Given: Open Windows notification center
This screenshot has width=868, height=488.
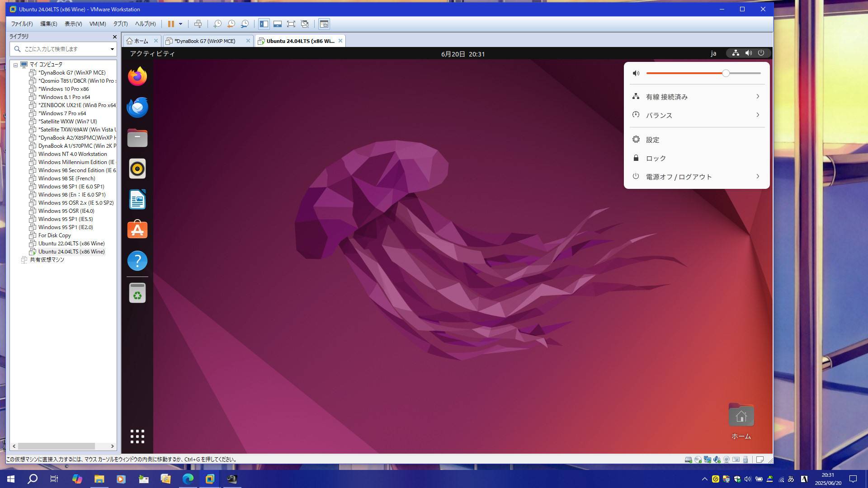Looking at the screenshot, I should (x=853, y=479).
